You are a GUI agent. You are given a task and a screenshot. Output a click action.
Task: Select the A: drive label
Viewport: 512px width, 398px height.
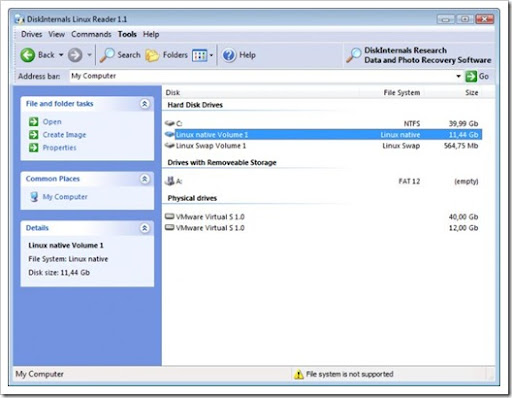coord(179,181)
